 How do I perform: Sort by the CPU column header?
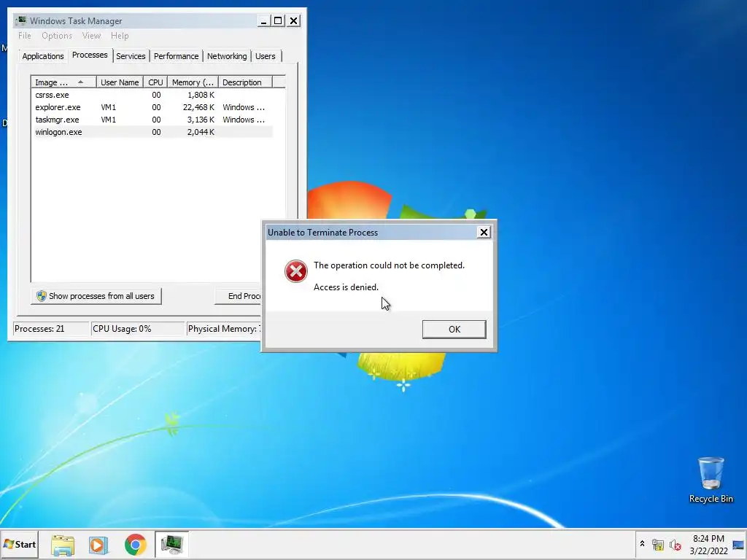tap(155, 82)
